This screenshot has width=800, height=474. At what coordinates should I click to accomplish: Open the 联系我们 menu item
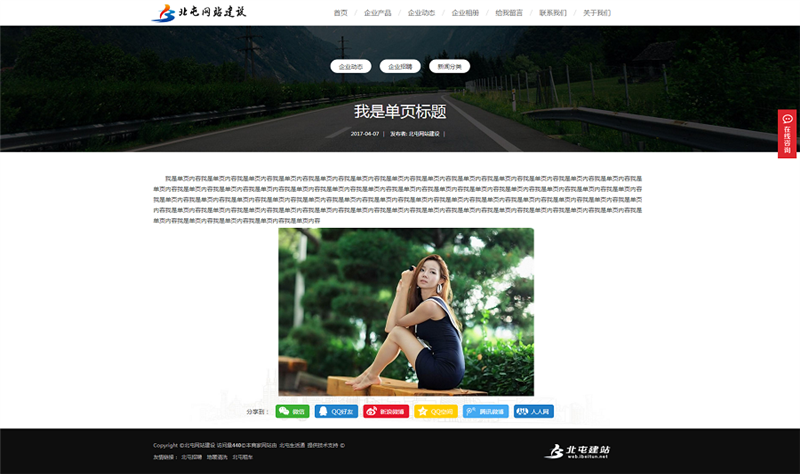[x=553, y=13]
